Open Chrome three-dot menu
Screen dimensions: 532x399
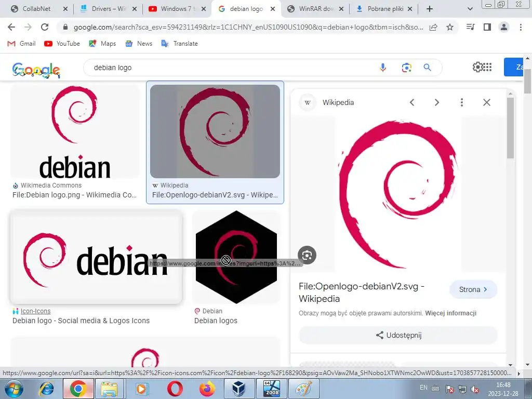[x=521, y=27]
